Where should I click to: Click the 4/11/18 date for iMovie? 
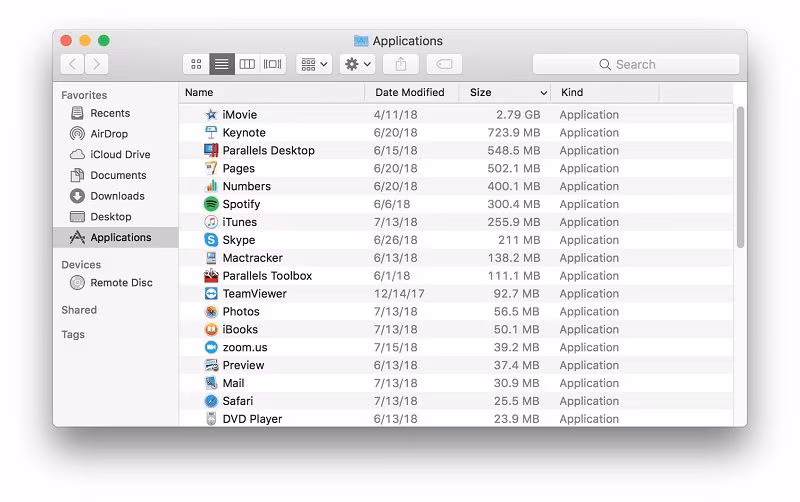click(395, 115)
